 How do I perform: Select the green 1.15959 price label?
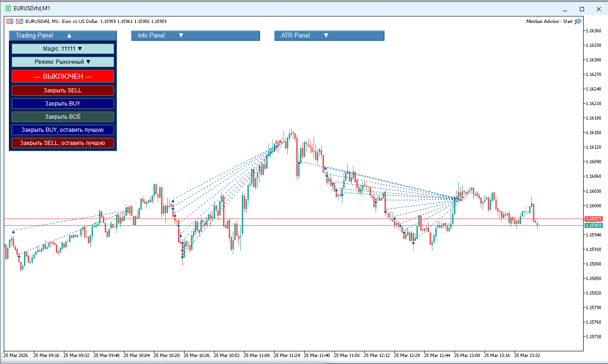(594, 226)
